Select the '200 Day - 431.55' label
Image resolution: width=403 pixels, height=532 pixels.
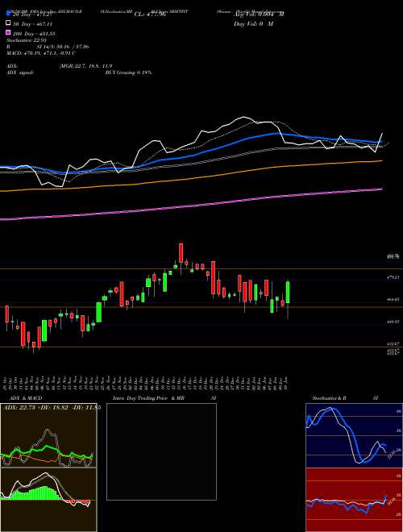point(35,34)
